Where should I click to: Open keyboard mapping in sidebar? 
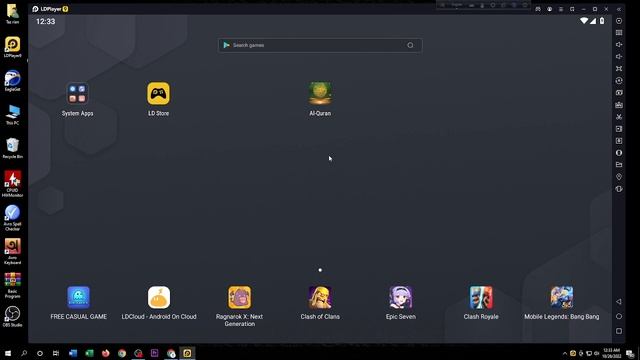pyautogui.click(x=619, y=33)
